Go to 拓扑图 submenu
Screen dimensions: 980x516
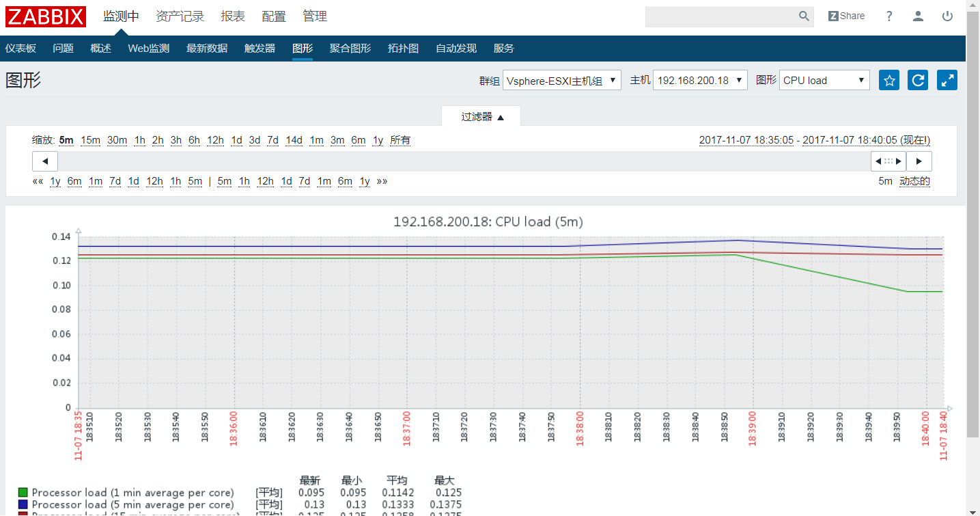tap(403, 49)
